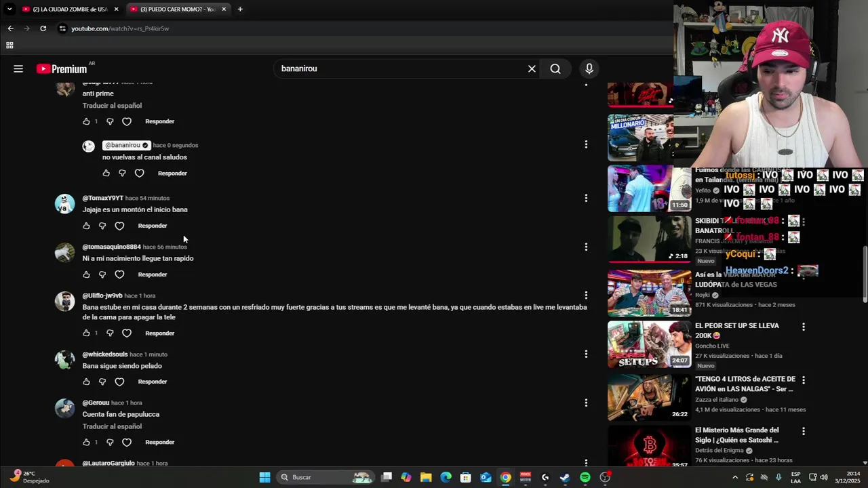Open @bananirou channel from reply
The width and height of the screenshot is (868, 488).
[x=126, y=145]
